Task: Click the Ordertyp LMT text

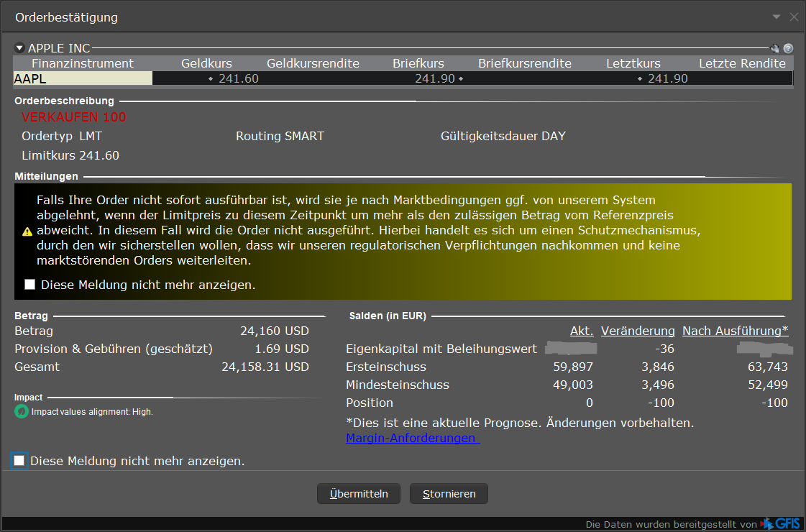Action: [62, 136]
